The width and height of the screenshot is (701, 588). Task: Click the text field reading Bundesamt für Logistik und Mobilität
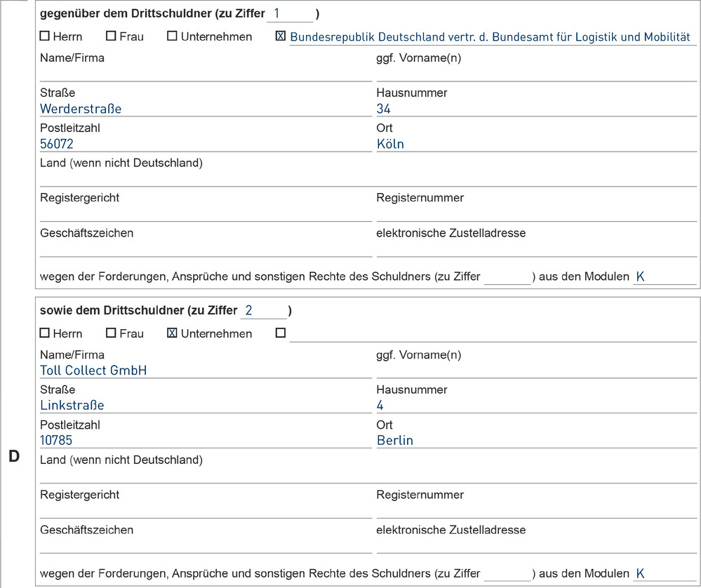pos(491,37)
